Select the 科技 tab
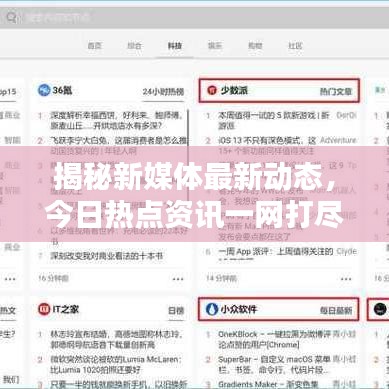 coord(175,46)
